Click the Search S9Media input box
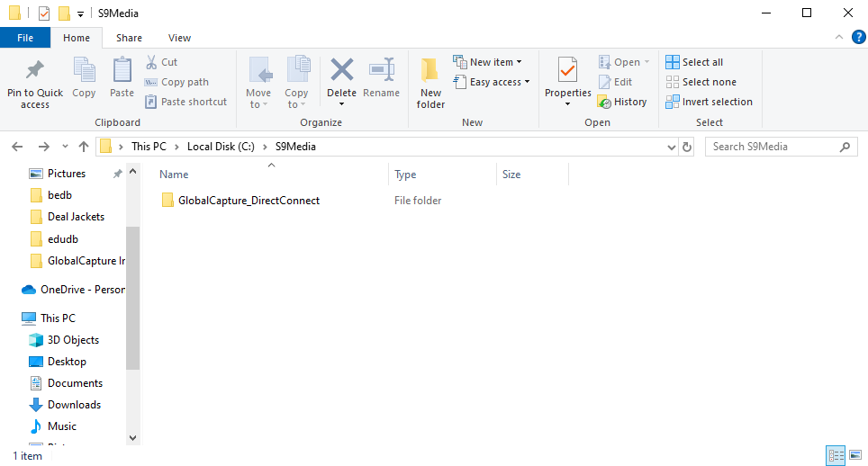 point(771,147)
